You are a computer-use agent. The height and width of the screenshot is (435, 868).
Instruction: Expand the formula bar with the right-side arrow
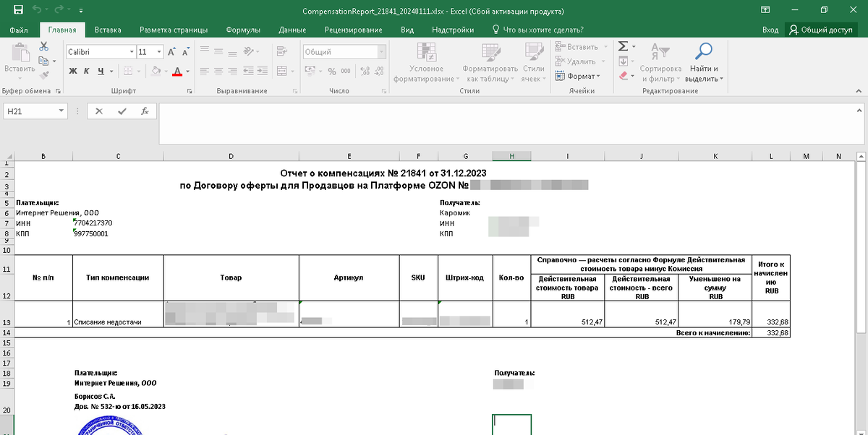(859, 111)
